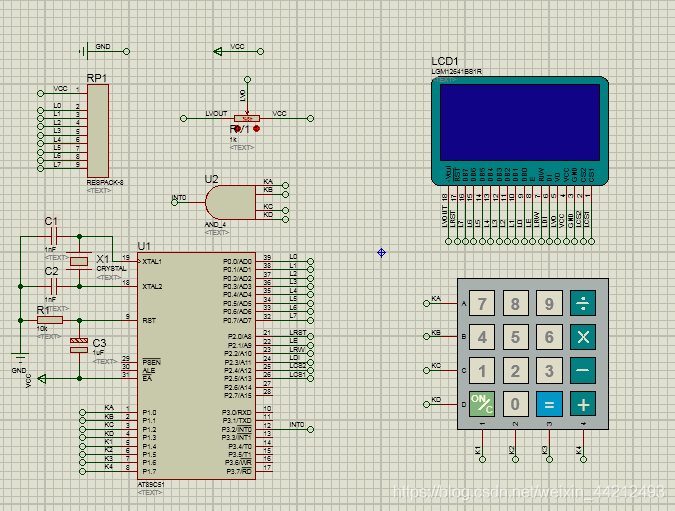Image resolution: width=675 pixels, height=511 pixels.
Task: Select the GND terminal at top left
Action: click(82, 50)
